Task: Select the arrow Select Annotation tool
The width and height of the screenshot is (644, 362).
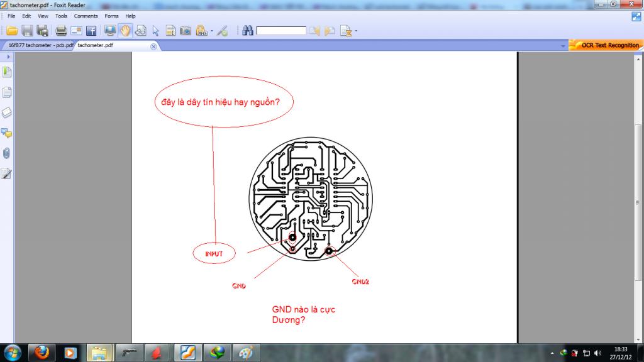Action: point(155,31)
